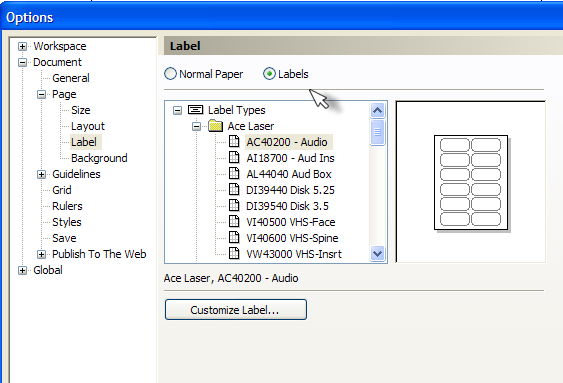Click the document icon beside AC40200 - Audio
563x383 pixels.
pos(234,141)
